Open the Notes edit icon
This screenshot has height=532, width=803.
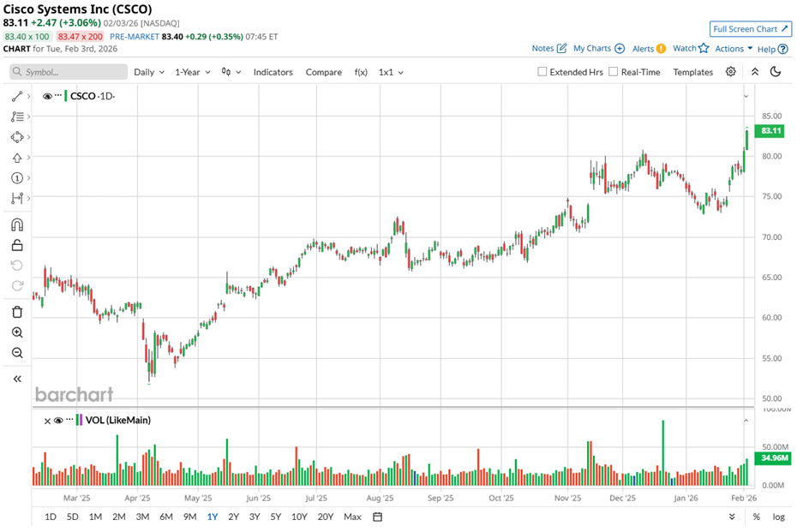tap(562, 48)
